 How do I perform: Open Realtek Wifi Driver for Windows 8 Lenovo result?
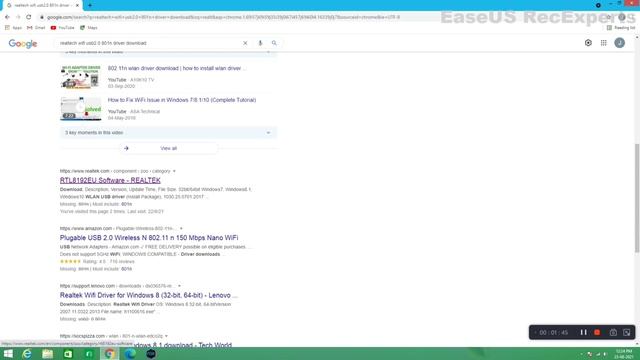click(x=149, y=295)
